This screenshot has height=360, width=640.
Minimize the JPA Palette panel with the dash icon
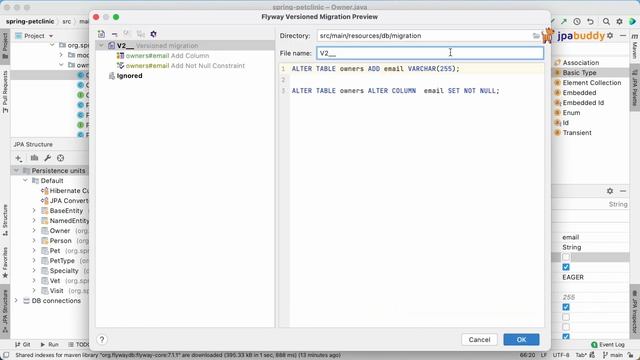623,36
